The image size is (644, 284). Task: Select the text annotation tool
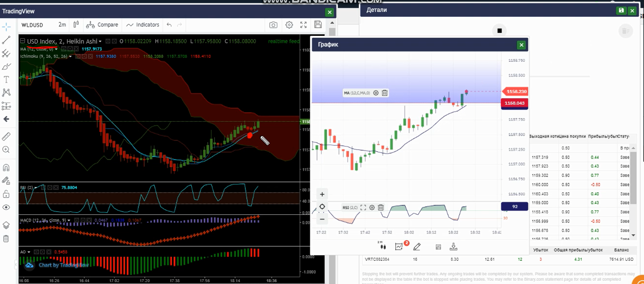pyautogui.click(x=6, y=80)
